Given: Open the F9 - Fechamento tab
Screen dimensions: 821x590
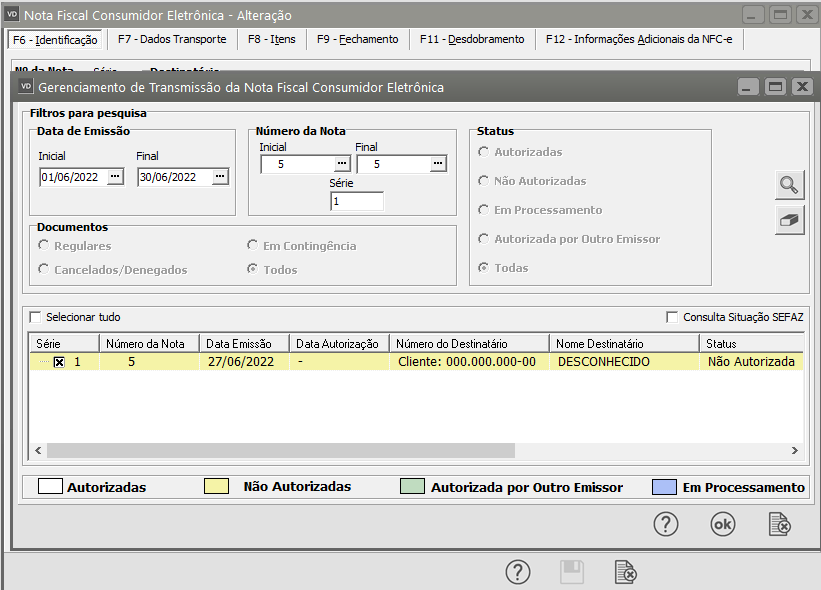Looking at the screenshot, I should (x=357, y=39).
